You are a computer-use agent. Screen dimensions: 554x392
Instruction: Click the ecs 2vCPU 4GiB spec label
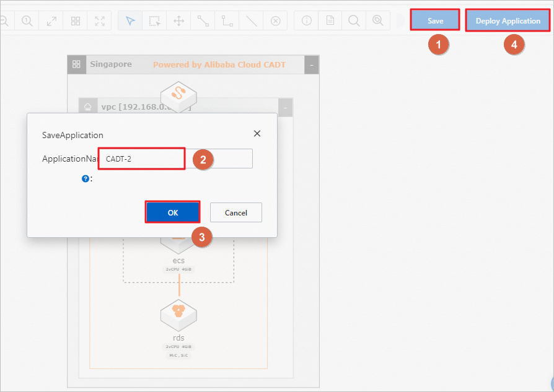[x=178, y=269]
